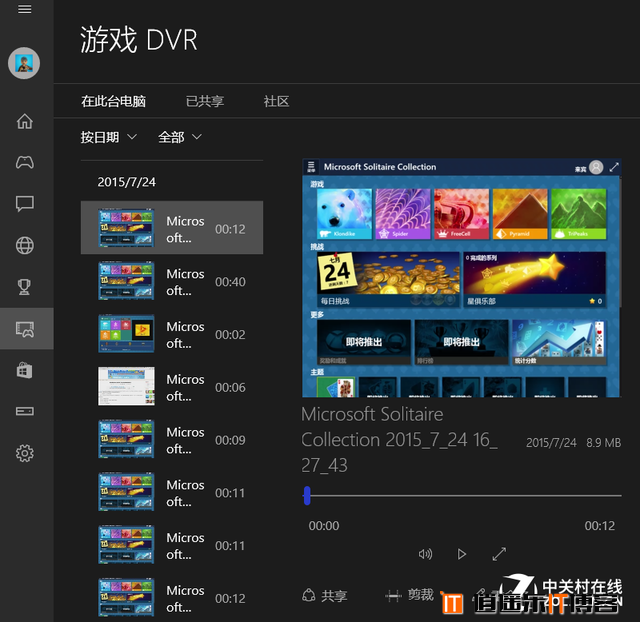Switch to the 社区 tab
The image size is (640, 622).
tap(276, 101)
